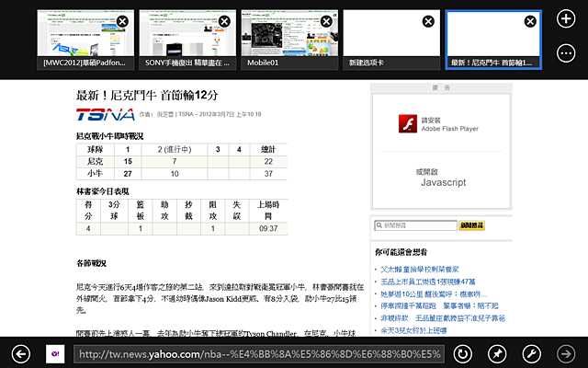Click the 尼克 total score 22

tap(268, 162)
